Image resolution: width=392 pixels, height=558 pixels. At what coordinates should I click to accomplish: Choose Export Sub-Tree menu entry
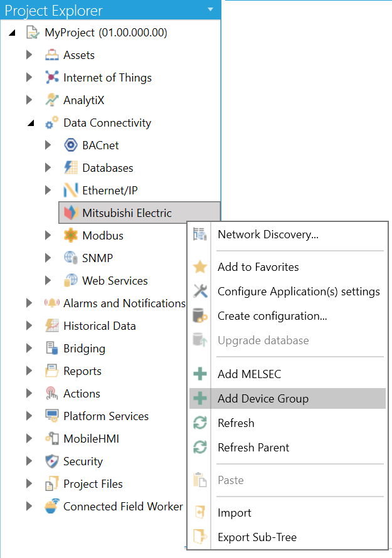[x=257, y=537]
